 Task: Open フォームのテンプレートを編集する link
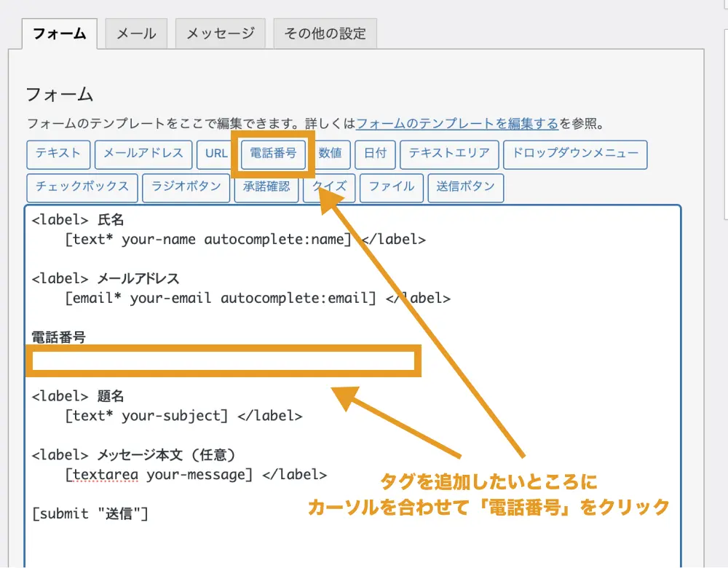coord(457,124)
